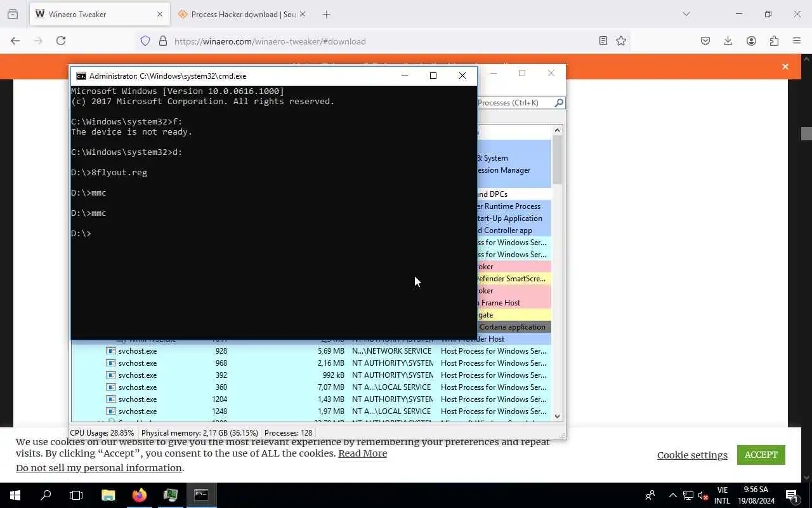
Task: Select svchost.exe row with PID 928
Action: [311, 351]
